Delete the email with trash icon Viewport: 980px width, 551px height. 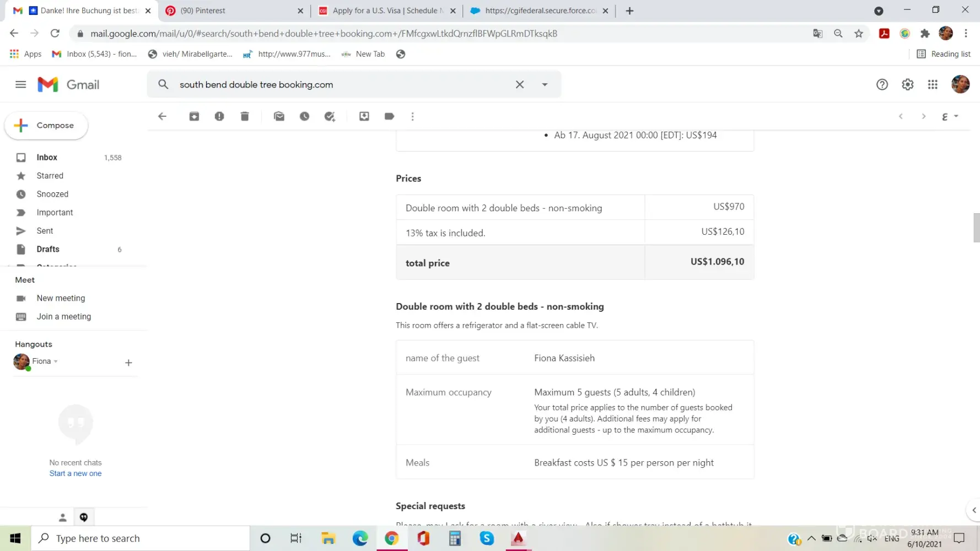pyautogui.click(x=245, y=116)
